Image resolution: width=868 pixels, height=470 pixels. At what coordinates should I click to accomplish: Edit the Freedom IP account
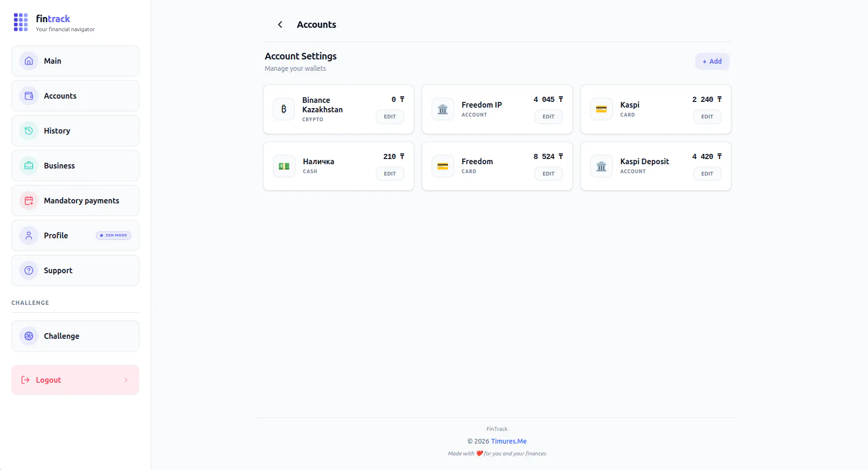tap(548, 117)
